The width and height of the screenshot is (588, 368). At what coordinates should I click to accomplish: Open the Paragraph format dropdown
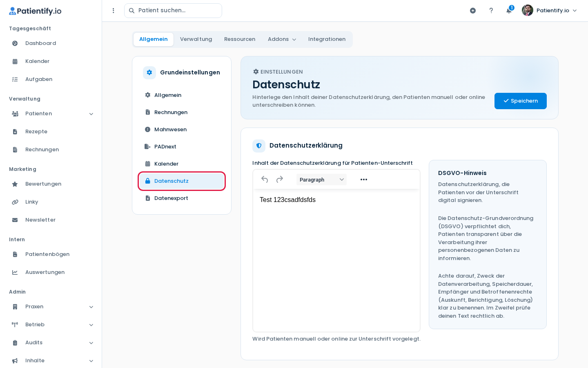(x=321, y=180)
